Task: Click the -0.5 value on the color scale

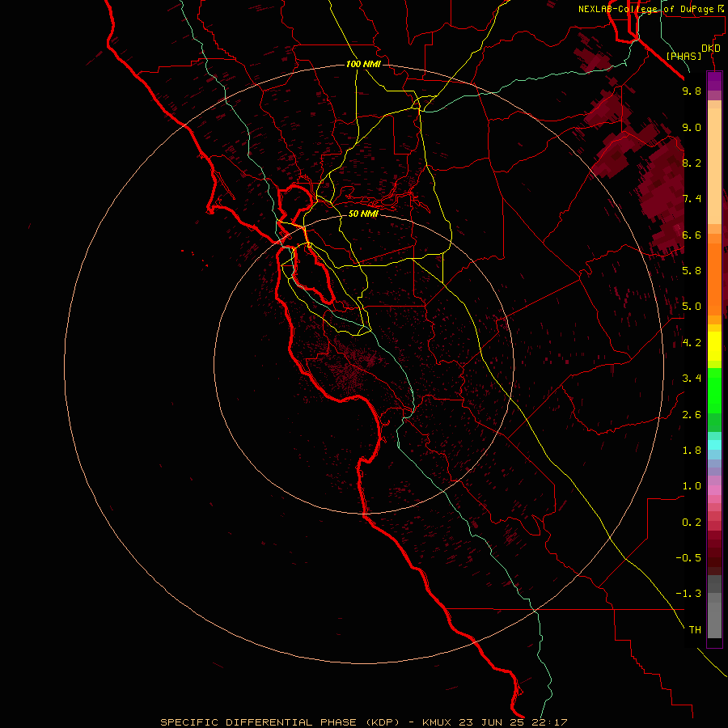Action: (x=688, y=558)
